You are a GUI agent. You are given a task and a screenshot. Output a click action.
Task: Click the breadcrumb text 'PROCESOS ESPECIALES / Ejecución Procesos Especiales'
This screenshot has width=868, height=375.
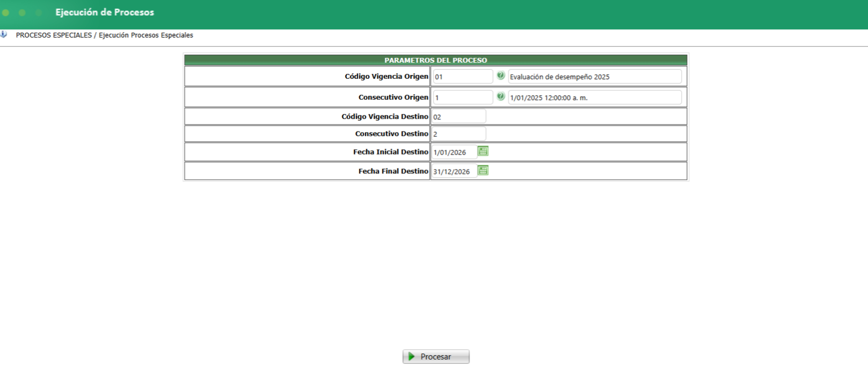[x=105, y=35]
